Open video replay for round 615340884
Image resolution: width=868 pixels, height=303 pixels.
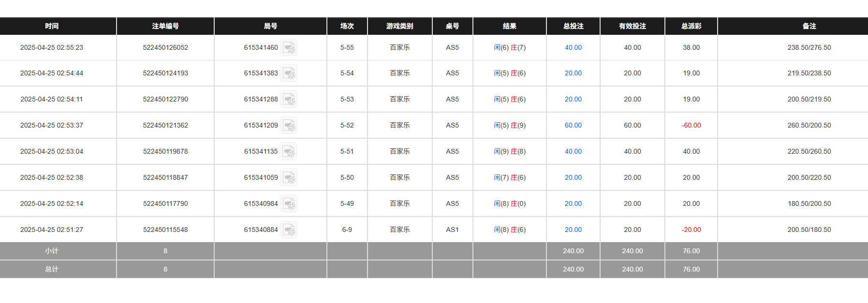[289, 229]
